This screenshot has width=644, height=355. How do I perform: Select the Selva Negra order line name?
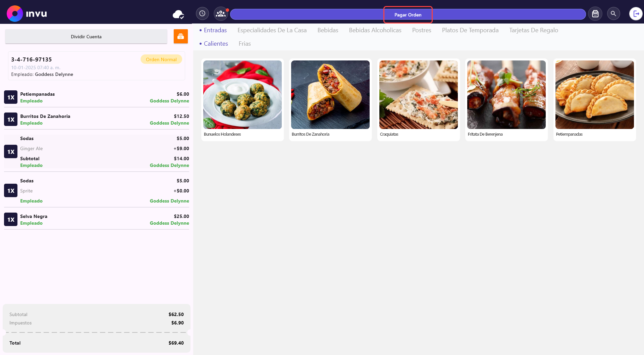(x=34, y=216)
